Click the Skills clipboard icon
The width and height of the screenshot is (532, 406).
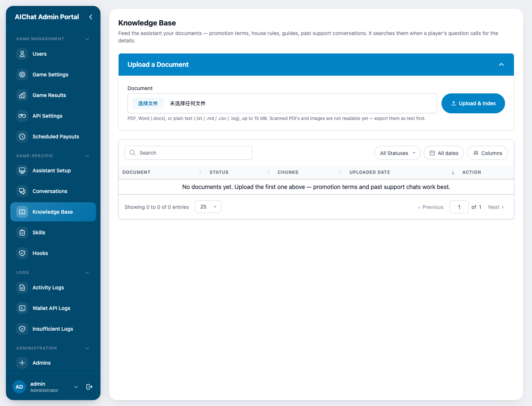22,233
